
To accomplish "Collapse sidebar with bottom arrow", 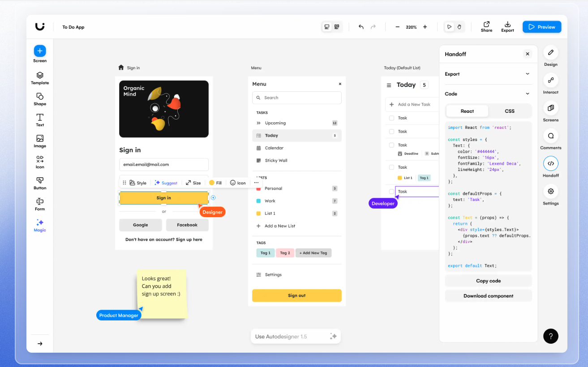I will (x=40, y=344).
